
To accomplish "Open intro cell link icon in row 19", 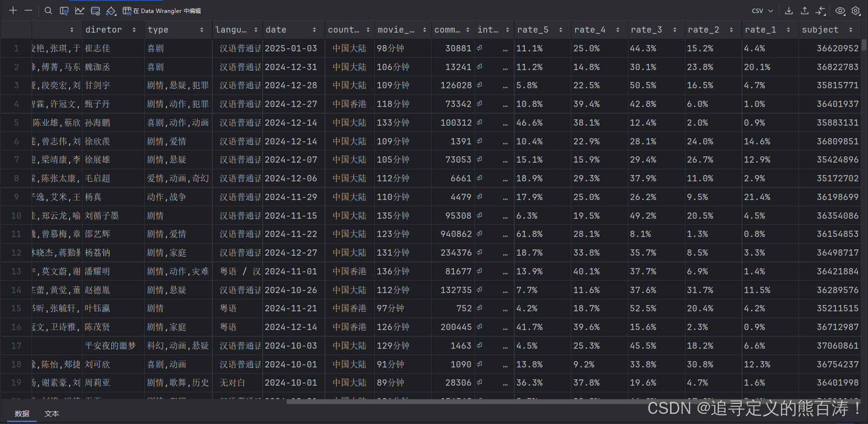I will coord(479,382).
